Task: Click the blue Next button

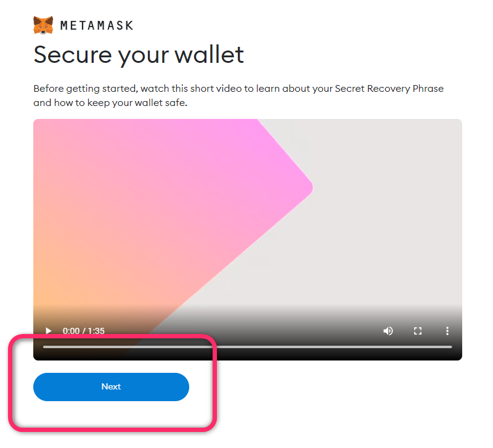Action: point(111,387)
